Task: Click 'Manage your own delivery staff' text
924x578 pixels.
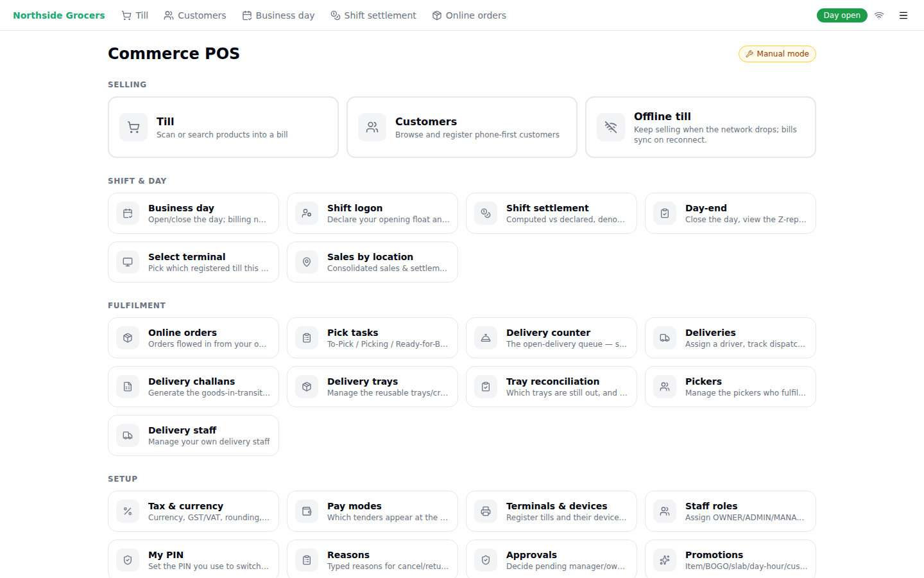Action: coord(209,442)
